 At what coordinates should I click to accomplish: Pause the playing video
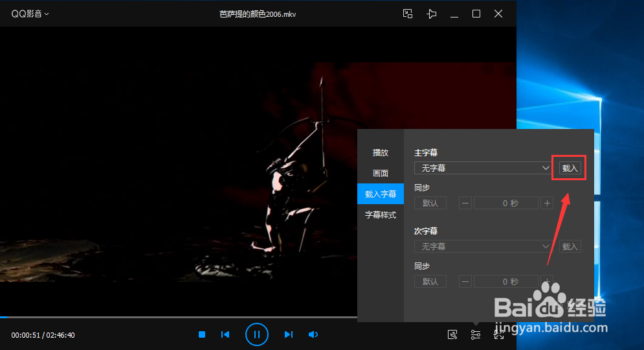tap(257, 334)
